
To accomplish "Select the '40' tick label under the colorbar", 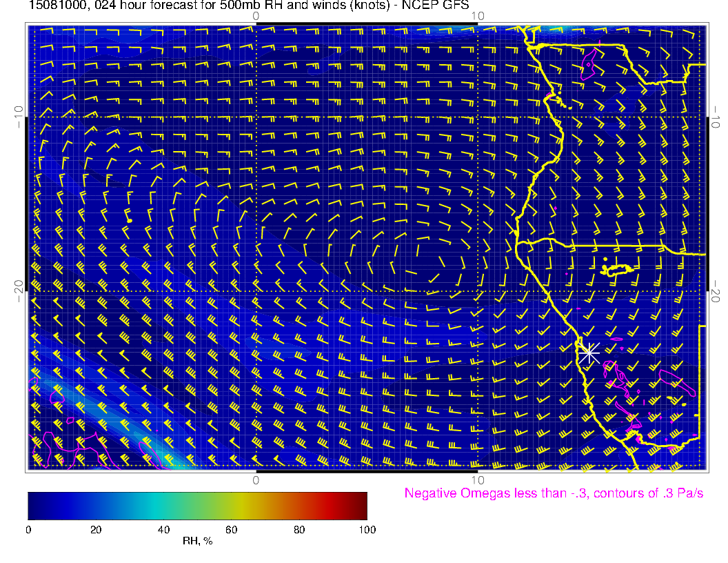I will tap(163, 530).
